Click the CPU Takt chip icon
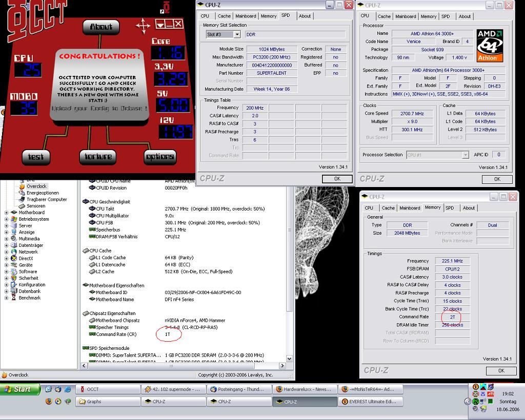 coord(92,208)
